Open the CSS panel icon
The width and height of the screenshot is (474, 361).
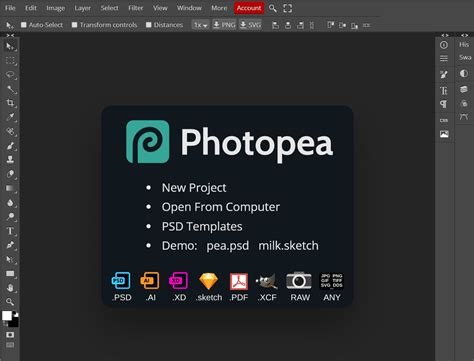(x=444, y=120)
